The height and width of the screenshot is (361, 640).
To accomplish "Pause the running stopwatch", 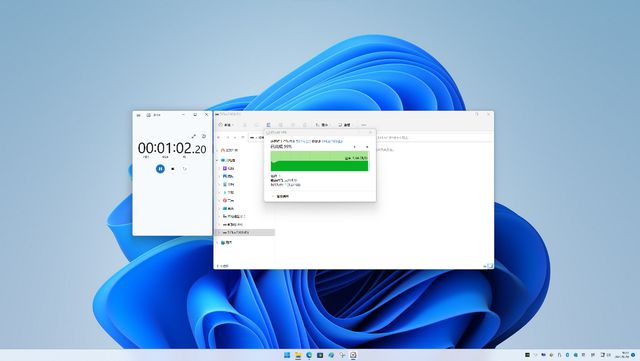I will click(x=160, y=168).
